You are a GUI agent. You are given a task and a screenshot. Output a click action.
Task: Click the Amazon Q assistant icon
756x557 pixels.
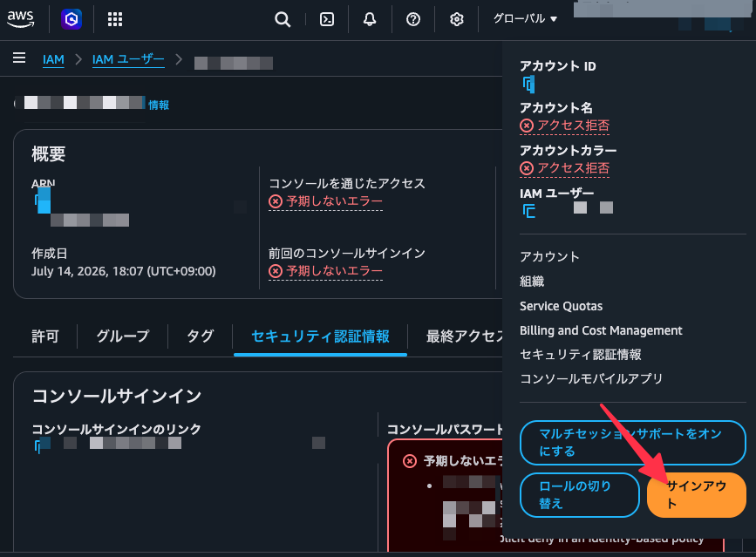(x=72, y=19)
